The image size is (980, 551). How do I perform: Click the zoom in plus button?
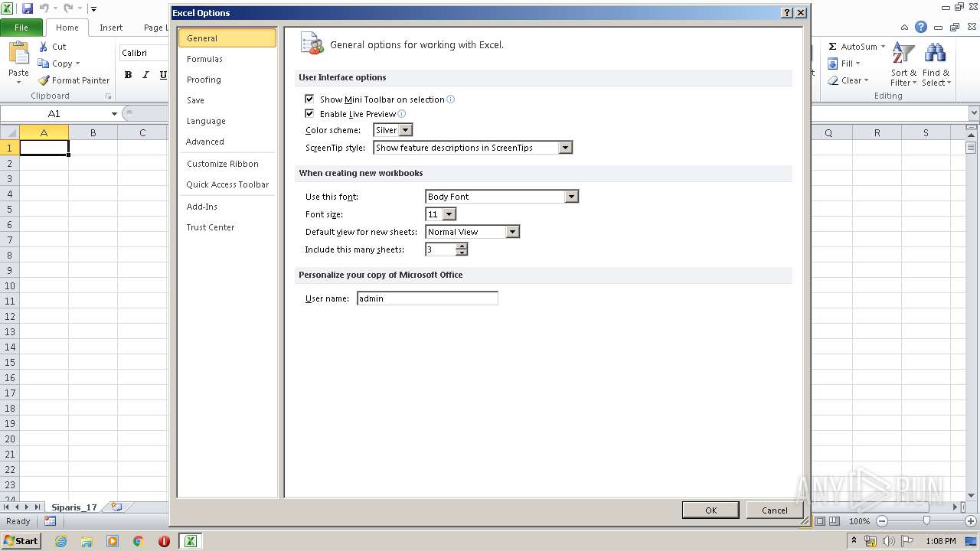pyautogui.click(x=971, y=521)
